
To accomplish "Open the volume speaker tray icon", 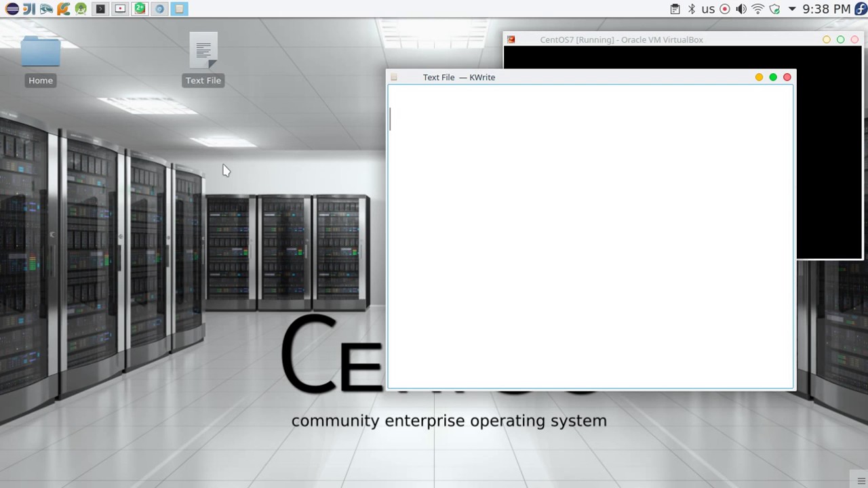I will [x=741, y=9].
